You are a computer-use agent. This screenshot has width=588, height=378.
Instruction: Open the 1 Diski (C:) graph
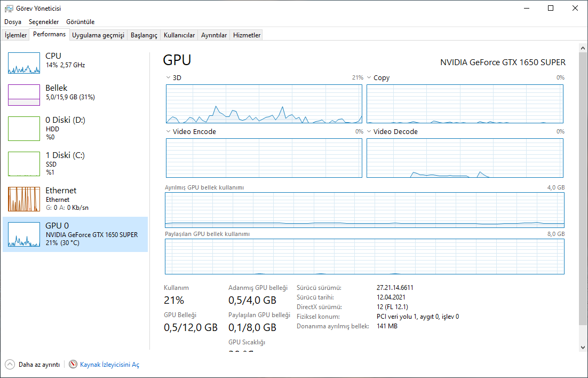pos(24,164)
